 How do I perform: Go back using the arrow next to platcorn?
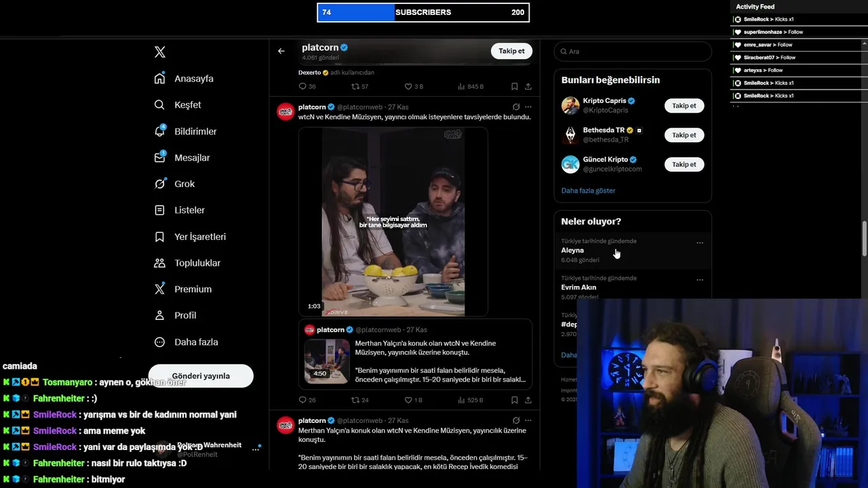[281, 51]
